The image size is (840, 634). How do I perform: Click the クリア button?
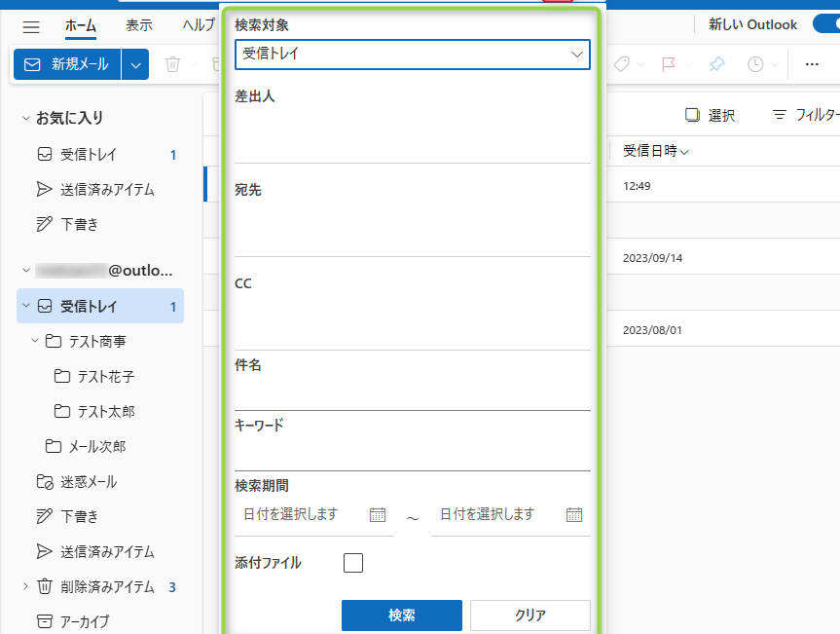(x=530, y=615)
